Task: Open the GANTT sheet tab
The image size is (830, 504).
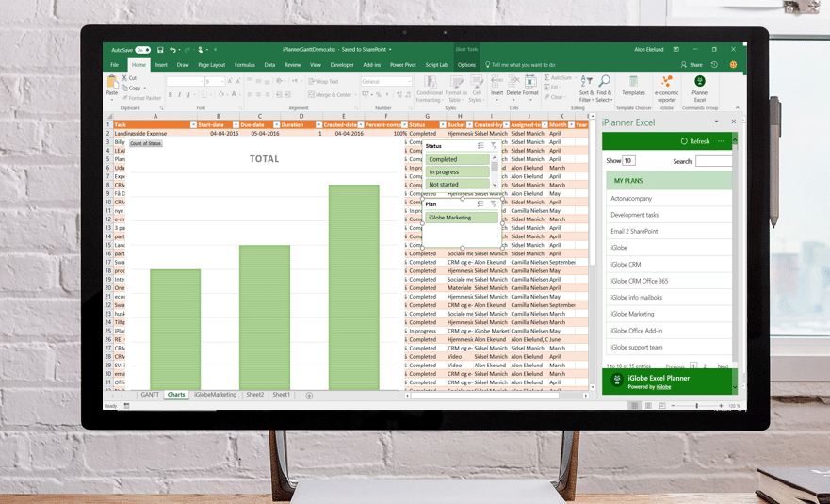Action: tap(150, 395)
